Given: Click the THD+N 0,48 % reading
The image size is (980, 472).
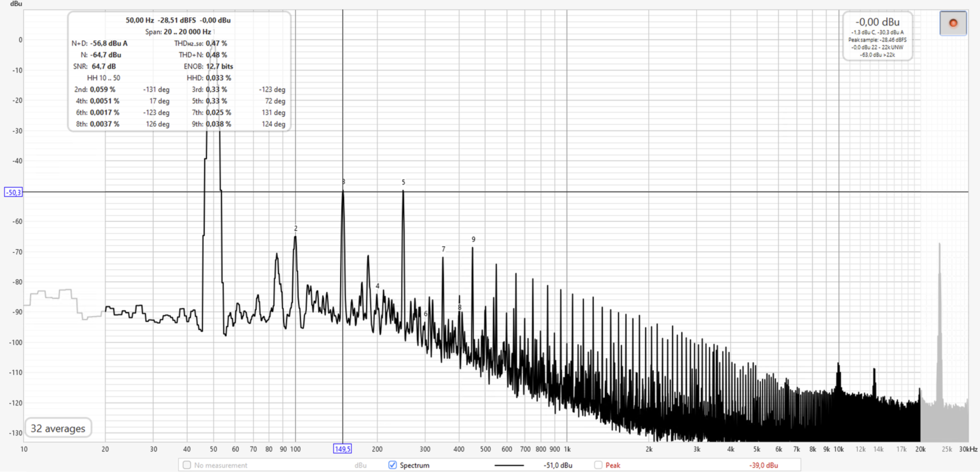Looking at the screenshot, I should [x=216, y=55].
